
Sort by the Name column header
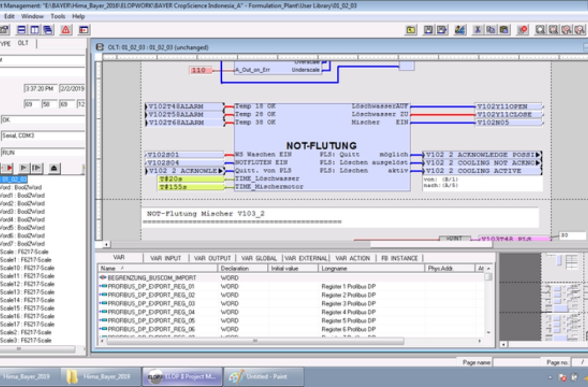tap(108, 269)
